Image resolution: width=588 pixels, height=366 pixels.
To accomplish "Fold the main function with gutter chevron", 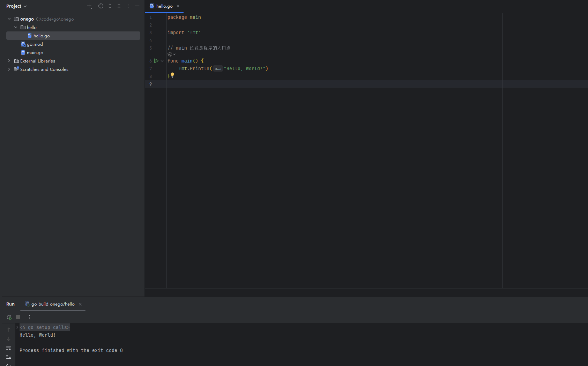I will 162,61.
